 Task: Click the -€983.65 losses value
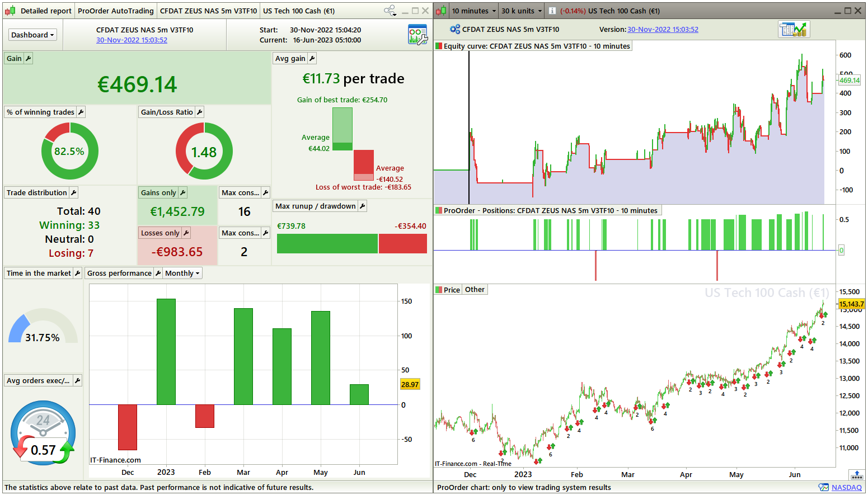[177, 252]
